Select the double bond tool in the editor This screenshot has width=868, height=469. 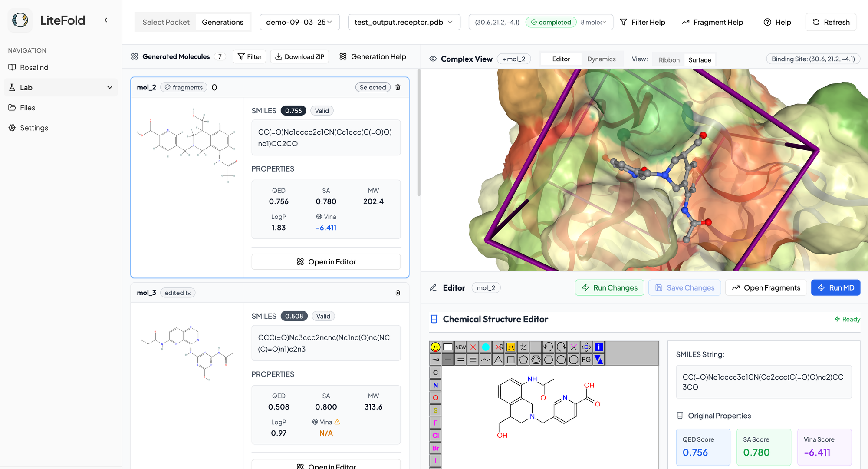(x=460, y=359)
